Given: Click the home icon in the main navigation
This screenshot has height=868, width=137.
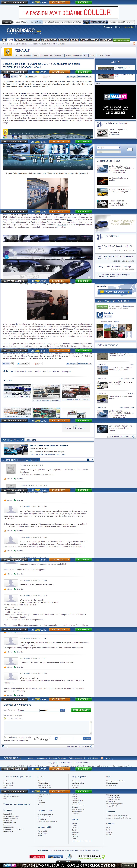Looking at the screenshot, I should (x=4, y=40).
